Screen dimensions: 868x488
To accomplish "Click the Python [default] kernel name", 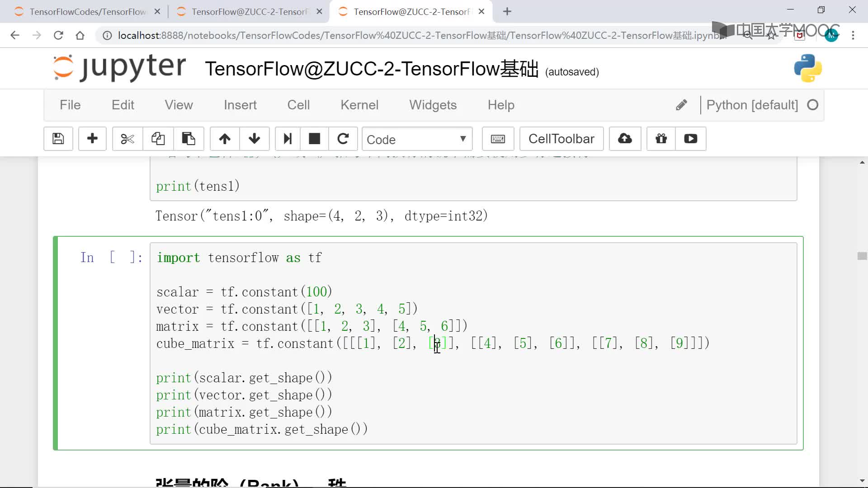I will 752,105.
